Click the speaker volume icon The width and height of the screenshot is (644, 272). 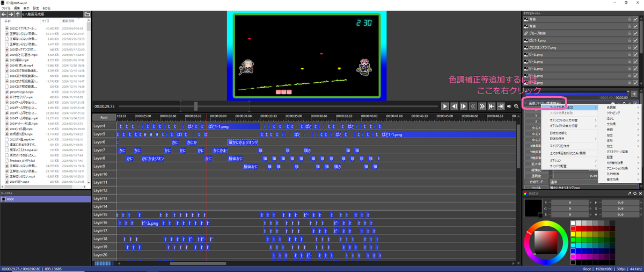509,106
